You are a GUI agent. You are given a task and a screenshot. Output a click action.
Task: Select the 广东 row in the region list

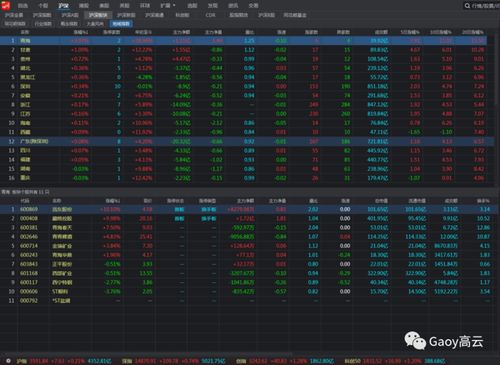pyautogui.click(x=247, y=141)
